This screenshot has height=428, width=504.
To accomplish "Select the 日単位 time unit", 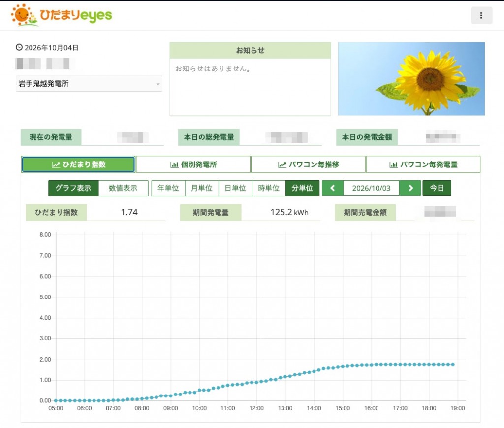I will (235, 188).
